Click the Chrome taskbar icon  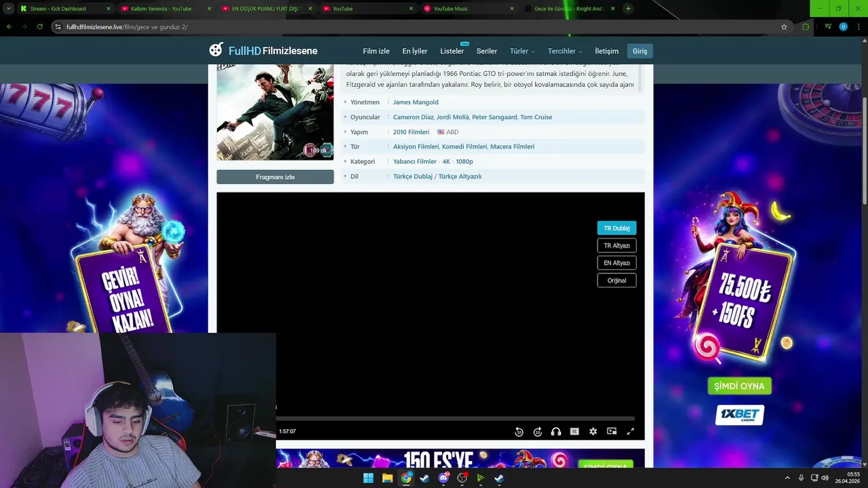[x=406, y=478]
